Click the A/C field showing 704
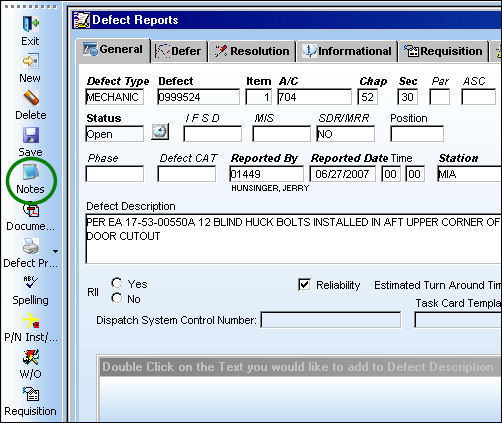 [x=314, y=97]
